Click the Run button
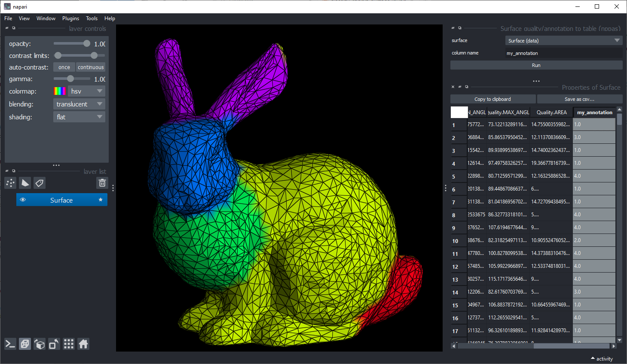The height and width of the screenshot is (364, 627). pyautogui.click(x=536, y=65)
